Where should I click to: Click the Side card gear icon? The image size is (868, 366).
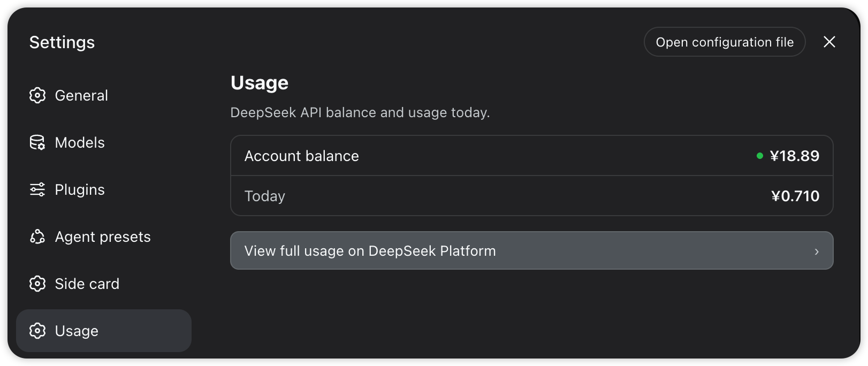click(x=37, y=284)
